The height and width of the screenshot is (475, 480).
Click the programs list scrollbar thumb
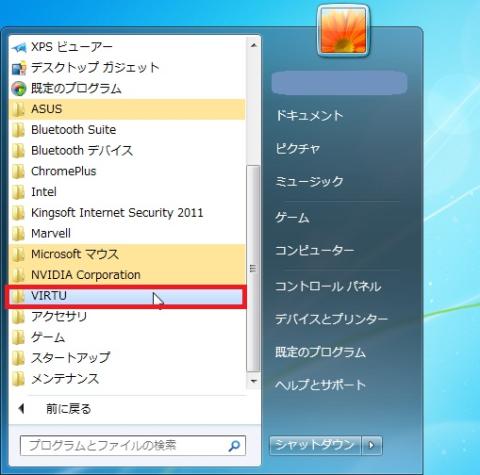[253, 268]
